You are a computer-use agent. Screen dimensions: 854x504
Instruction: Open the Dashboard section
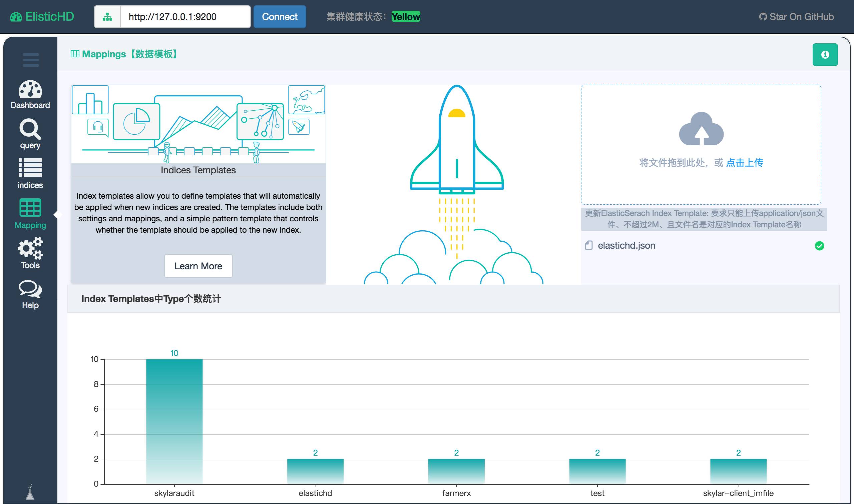click(x=30, y=95)
